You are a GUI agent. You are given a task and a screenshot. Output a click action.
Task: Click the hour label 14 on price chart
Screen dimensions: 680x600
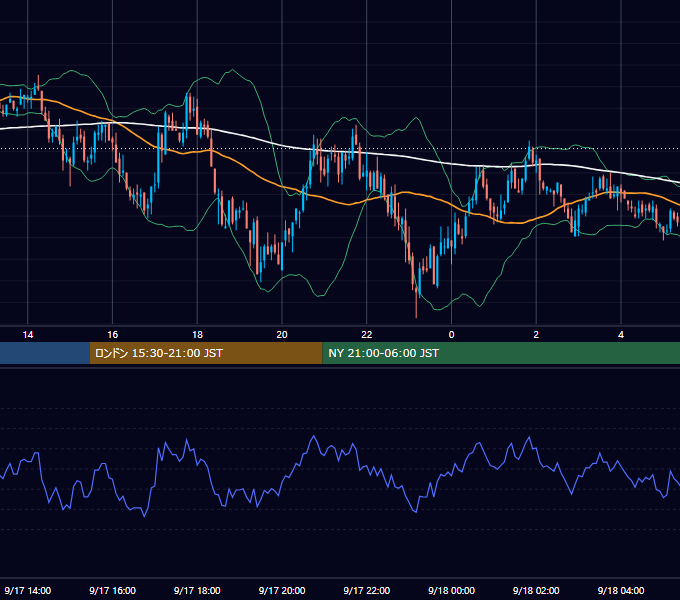28,335
